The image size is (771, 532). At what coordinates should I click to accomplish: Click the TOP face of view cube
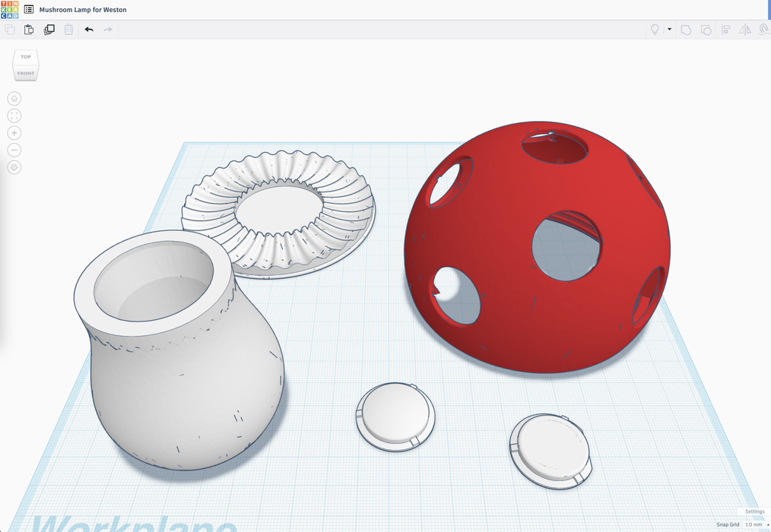click(26, 58)
